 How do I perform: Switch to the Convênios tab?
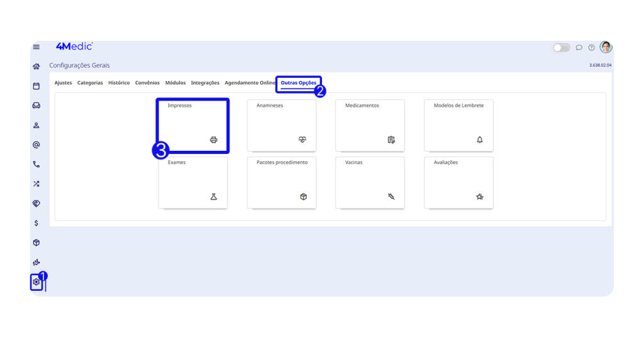pyautogui.click(x=147, y=83)
